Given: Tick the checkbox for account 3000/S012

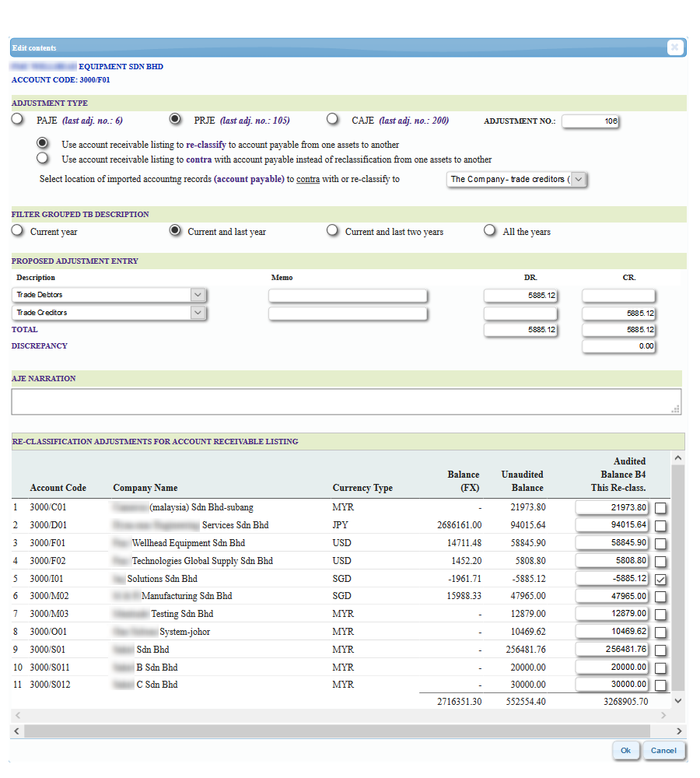Looking at the screenshot, I should 660,685.
